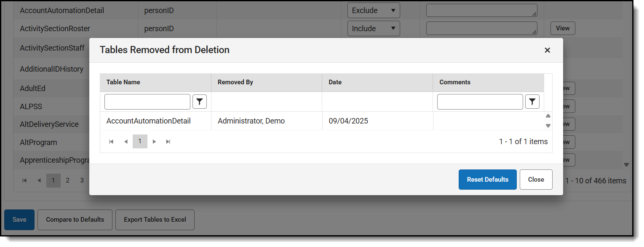Screen dimensions: 644x247
Task: Click the Reset Defaults button
Action: pyautogui.click(x=487, y=179)
